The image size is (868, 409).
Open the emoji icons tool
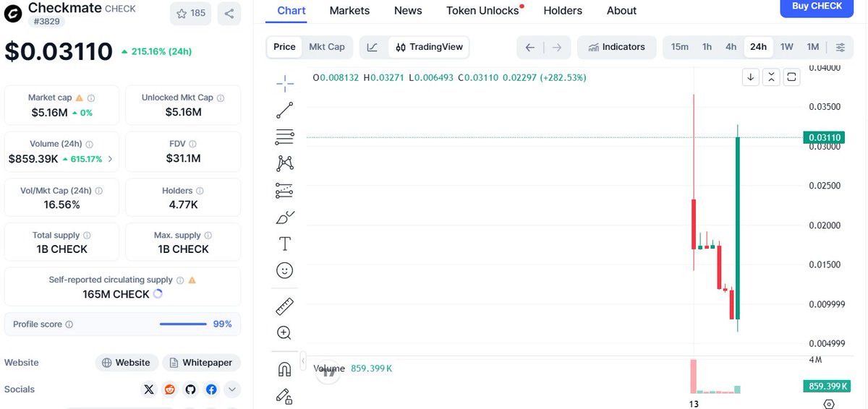pos(285,270)
